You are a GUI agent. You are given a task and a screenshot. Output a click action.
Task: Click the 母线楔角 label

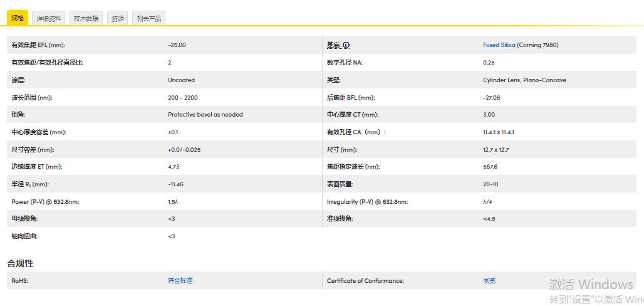click(24, 219)
